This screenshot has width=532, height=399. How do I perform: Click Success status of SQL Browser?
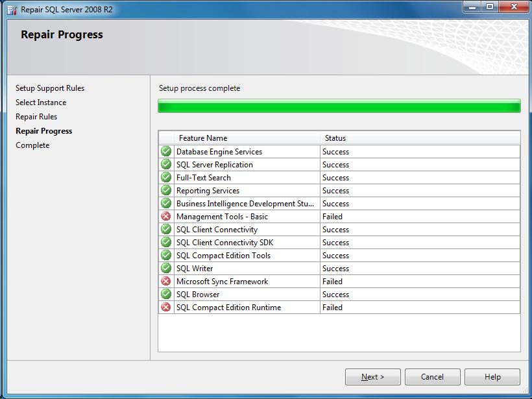(x=335, y=295)
